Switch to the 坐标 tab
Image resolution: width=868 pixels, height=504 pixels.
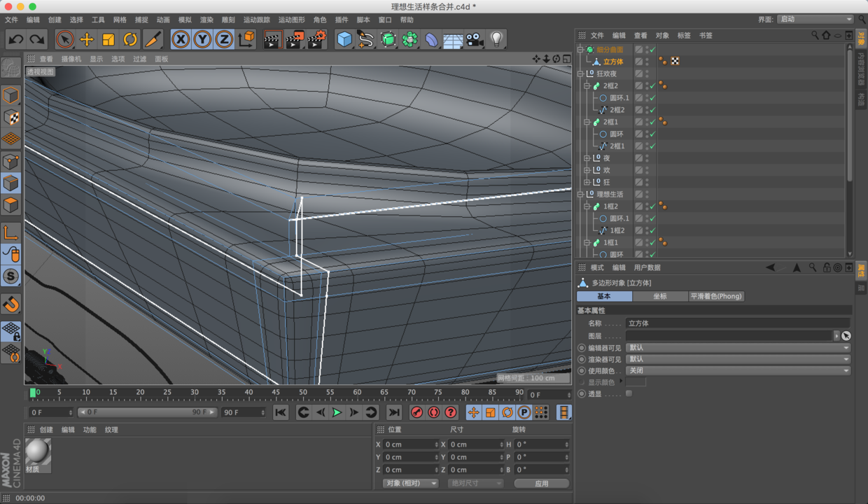660,296
